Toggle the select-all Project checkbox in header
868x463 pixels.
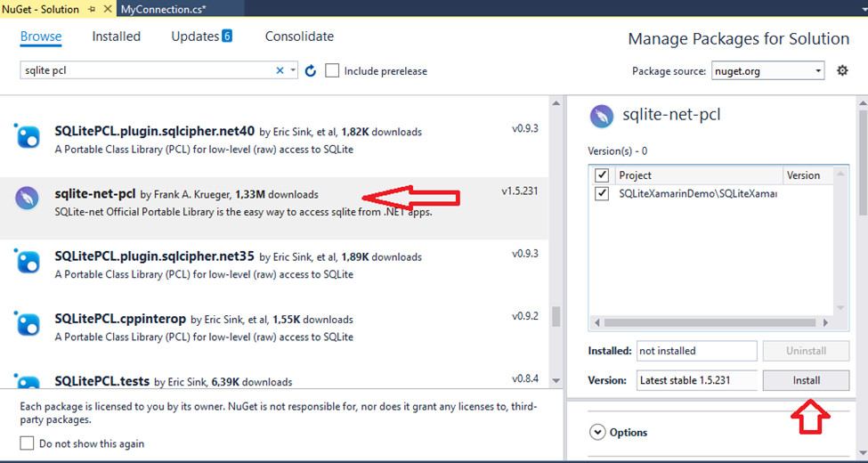click(x=601, y=175)
